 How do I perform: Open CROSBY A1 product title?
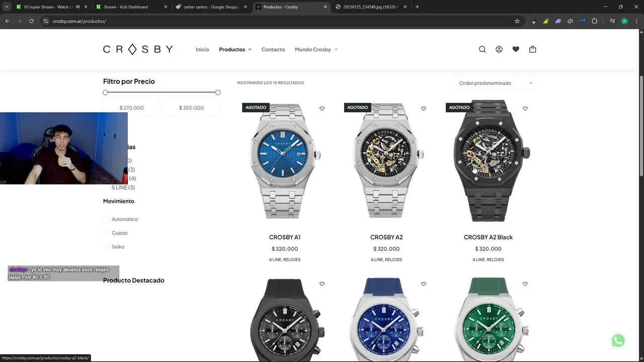click(285, 237)
